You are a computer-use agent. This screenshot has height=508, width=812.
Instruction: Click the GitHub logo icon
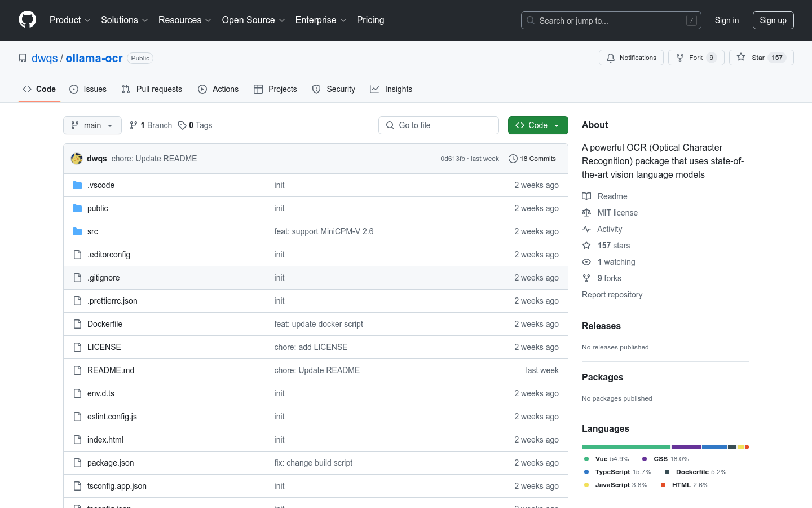tap(27, 20)
